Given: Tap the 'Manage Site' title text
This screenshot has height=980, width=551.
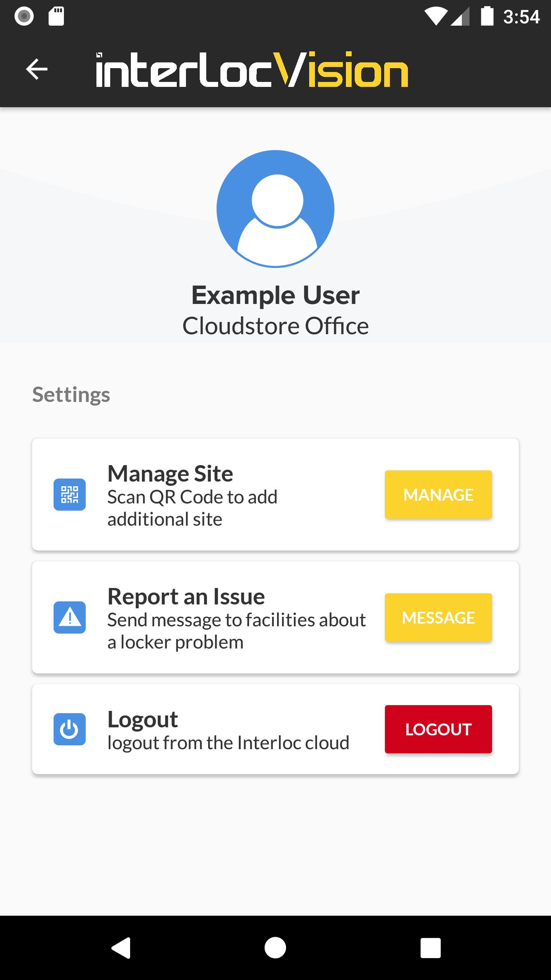Looking at the screenshot, I should click(x=170, y=474).
